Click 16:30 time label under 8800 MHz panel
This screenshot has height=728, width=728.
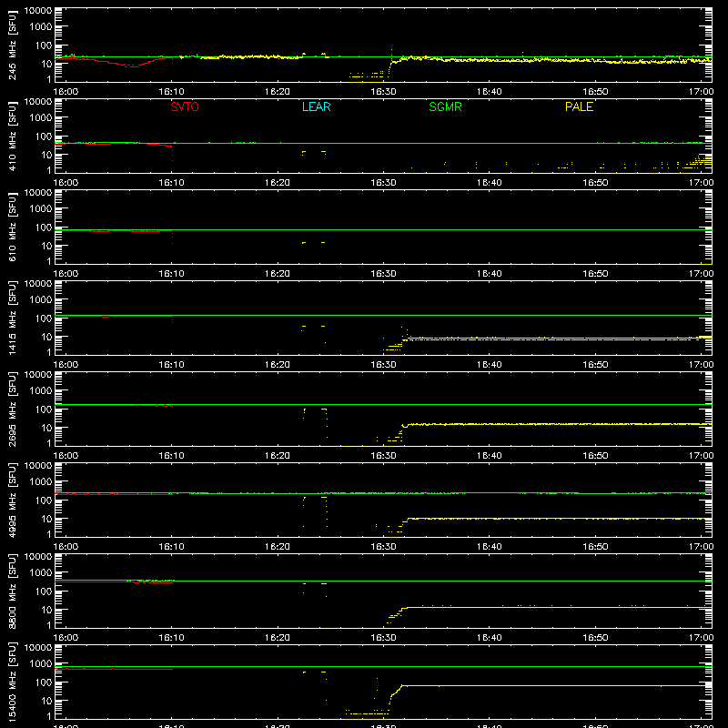(383, 638)
